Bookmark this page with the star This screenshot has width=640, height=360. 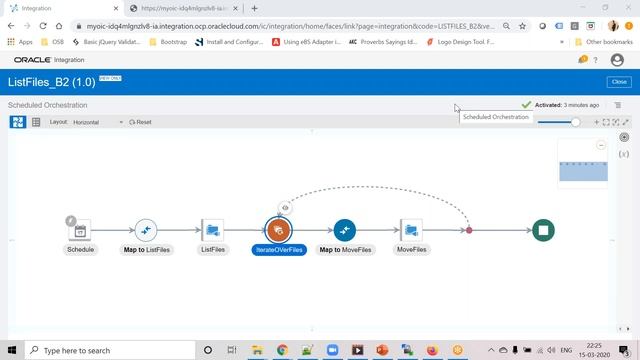[522, 26]
